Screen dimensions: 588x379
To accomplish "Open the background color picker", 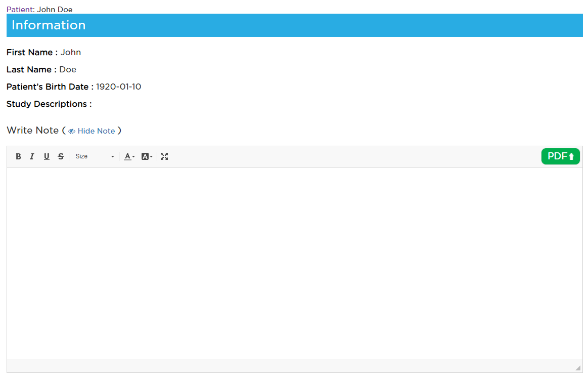I will pos(147,156).
